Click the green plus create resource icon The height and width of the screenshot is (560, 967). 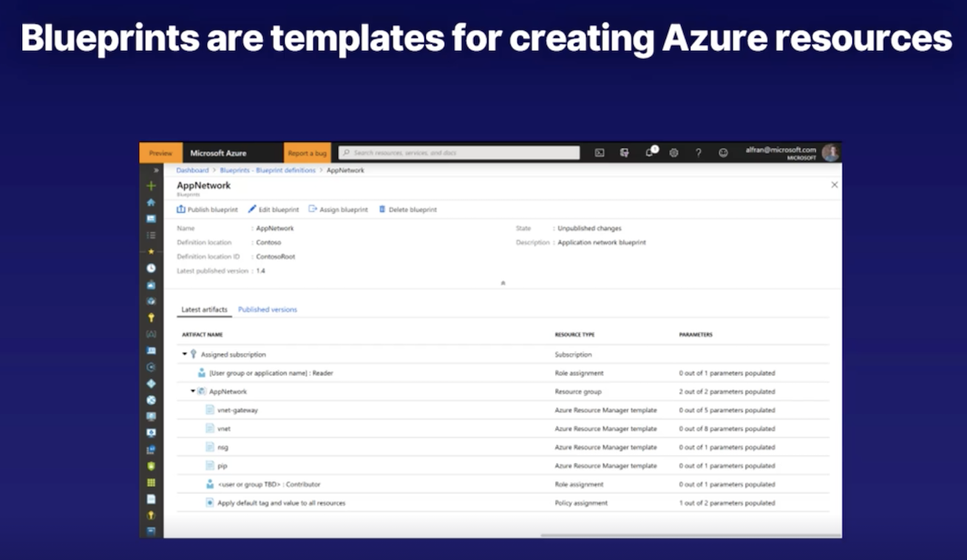tap(152, 186)
